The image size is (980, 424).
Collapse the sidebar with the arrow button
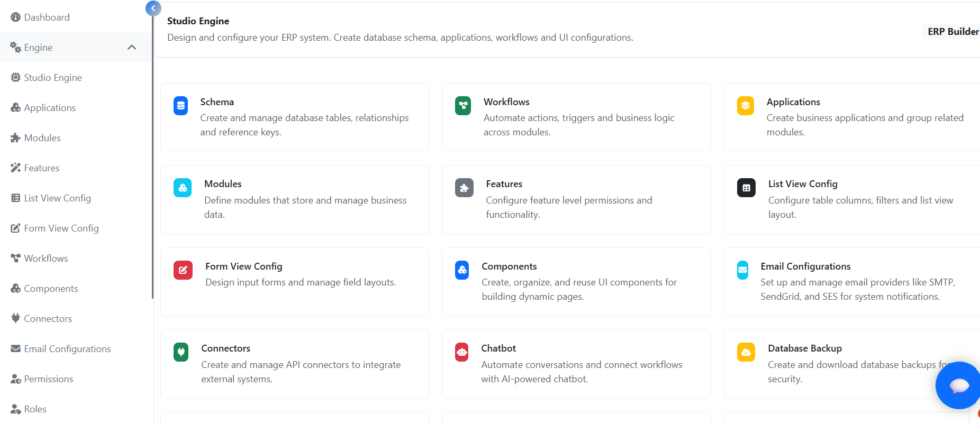(153, 8)
